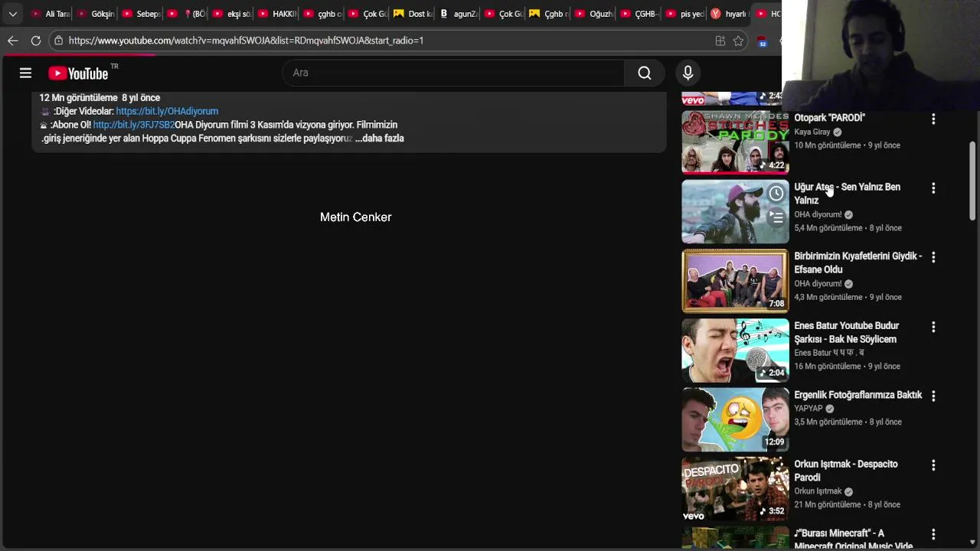Start voice search with the microphone

click(x=688, y=73)
